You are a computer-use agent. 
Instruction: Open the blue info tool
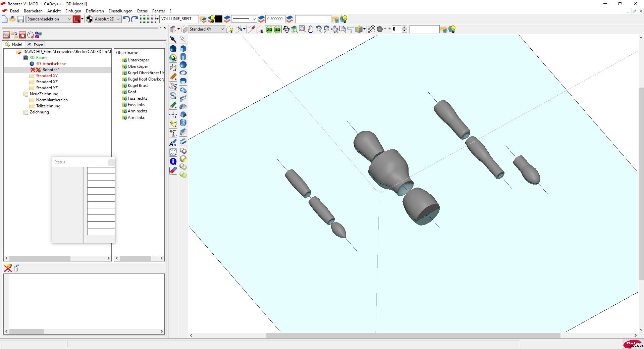tap(173, 161)
